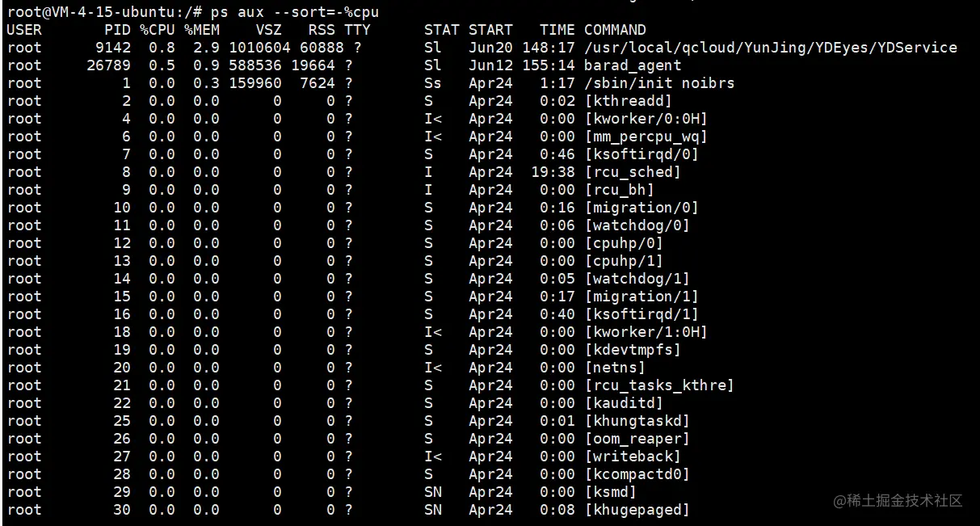Click PID 9142 in the list
980x526 pixels.
(113, 48)
